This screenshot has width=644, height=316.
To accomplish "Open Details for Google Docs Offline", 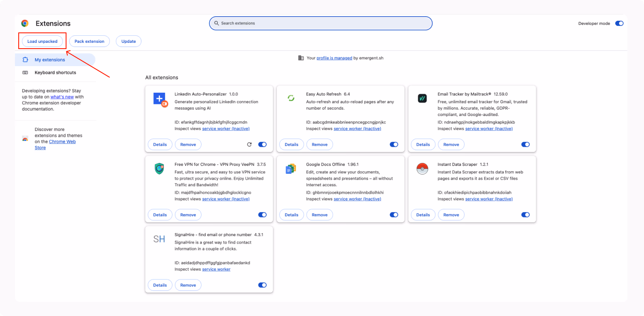I will (x=291, y=215).
